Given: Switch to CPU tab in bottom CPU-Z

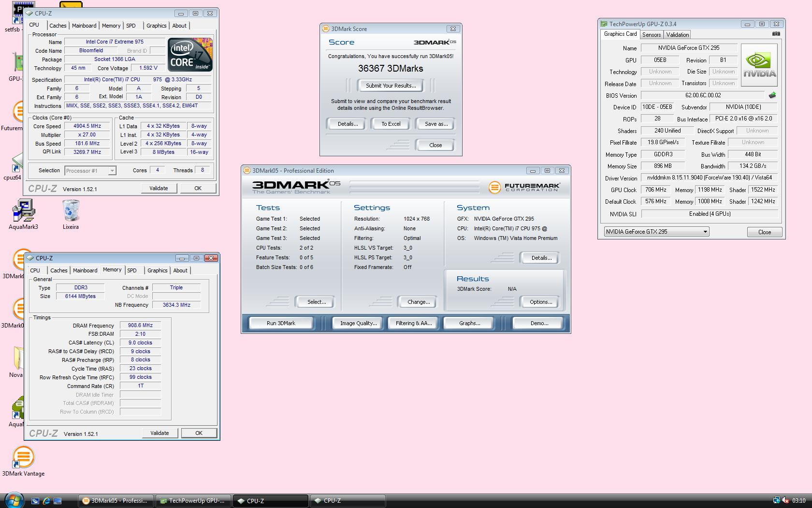Looking at the screenshot, I should point(35,270).
